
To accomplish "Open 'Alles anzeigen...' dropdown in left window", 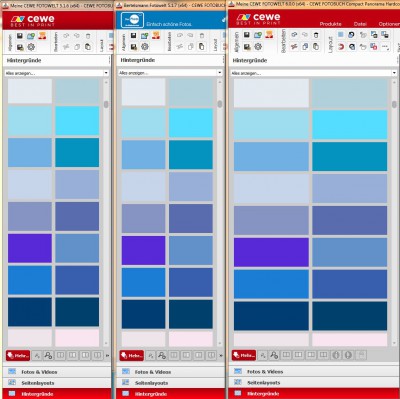I will (x=56, y=73).
